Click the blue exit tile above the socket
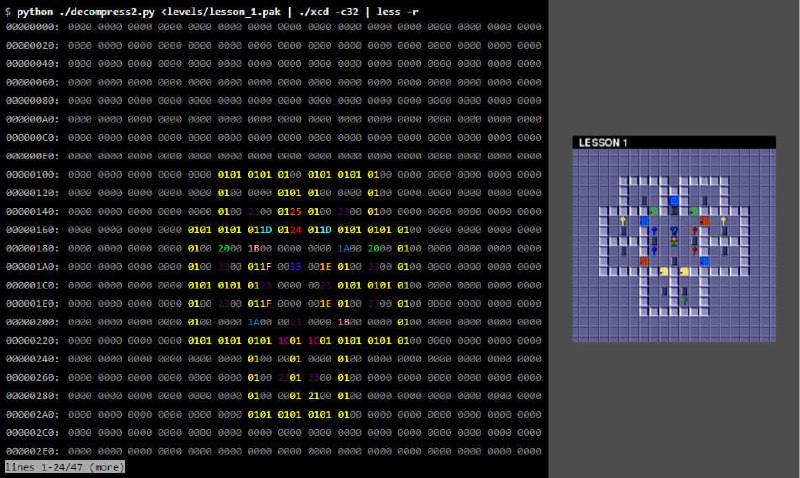Screen dimensions: 800x478 click(x=674, y=200)
